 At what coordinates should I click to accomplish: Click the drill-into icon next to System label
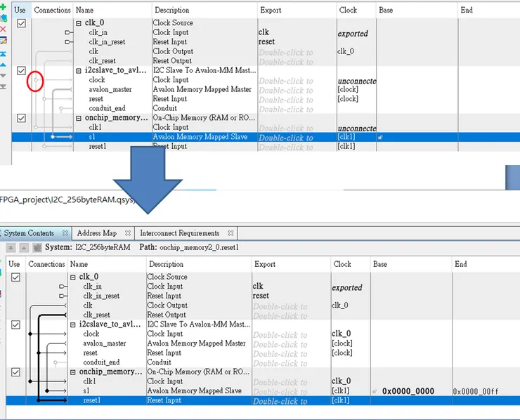click(37, 247)
